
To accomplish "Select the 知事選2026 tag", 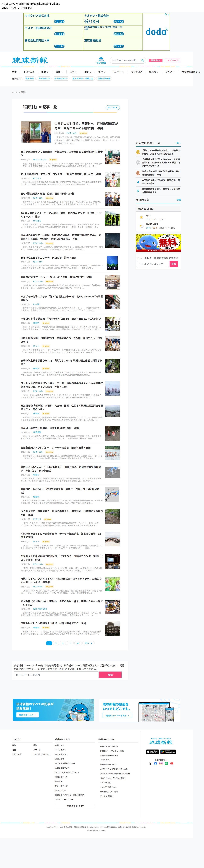I will (x=44, y=78).
